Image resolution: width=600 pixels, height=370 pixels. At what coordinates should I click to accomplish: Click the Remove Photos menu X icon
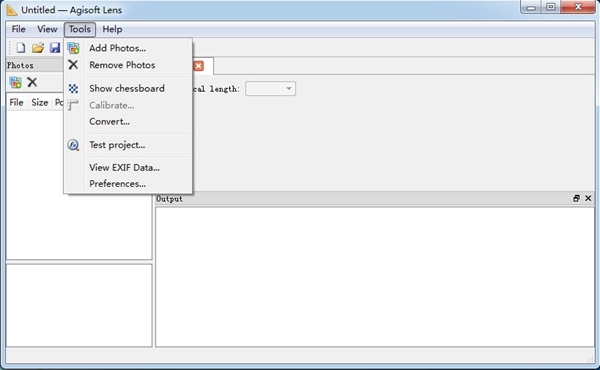(x=73, y=65)
